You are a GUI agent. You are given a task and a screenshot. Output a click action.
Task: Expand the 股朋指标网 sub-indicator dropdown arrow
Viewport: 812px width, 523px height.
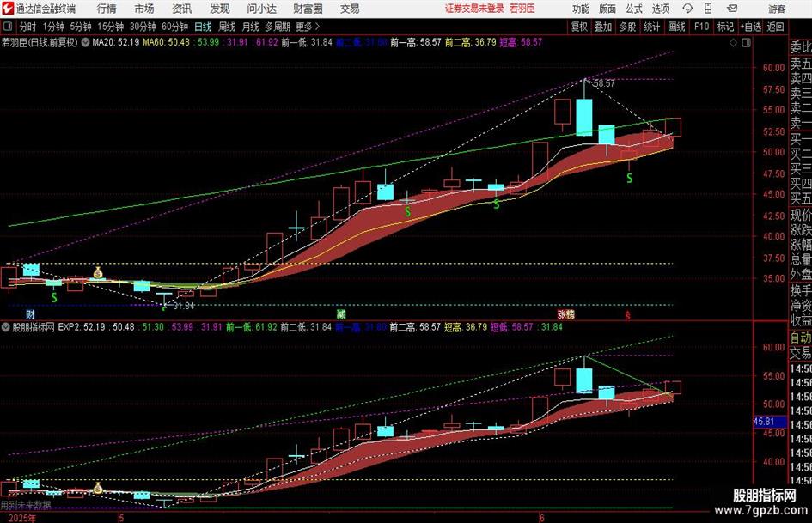[6, 327]
